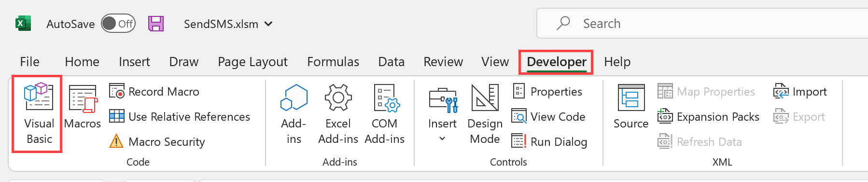Click Refresh Data
The height and width of the screenshot is (182, 868).
click(700, 141)
